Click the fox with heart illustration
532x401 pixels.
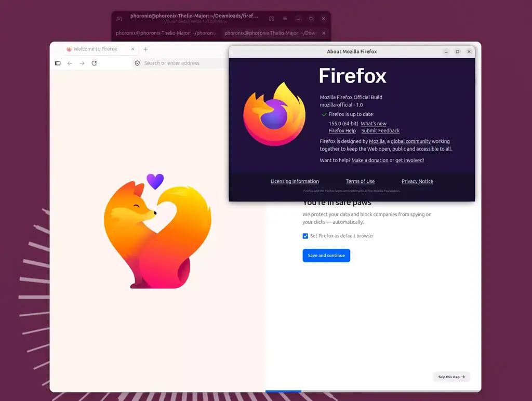coord(157,231)
